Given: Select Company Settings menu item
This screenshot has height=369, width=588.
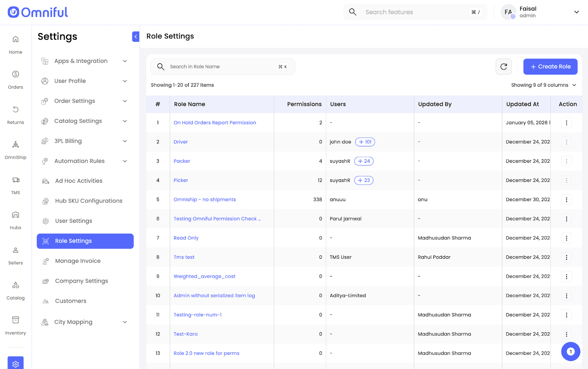Looking at the screenshot, I should 81,281.
